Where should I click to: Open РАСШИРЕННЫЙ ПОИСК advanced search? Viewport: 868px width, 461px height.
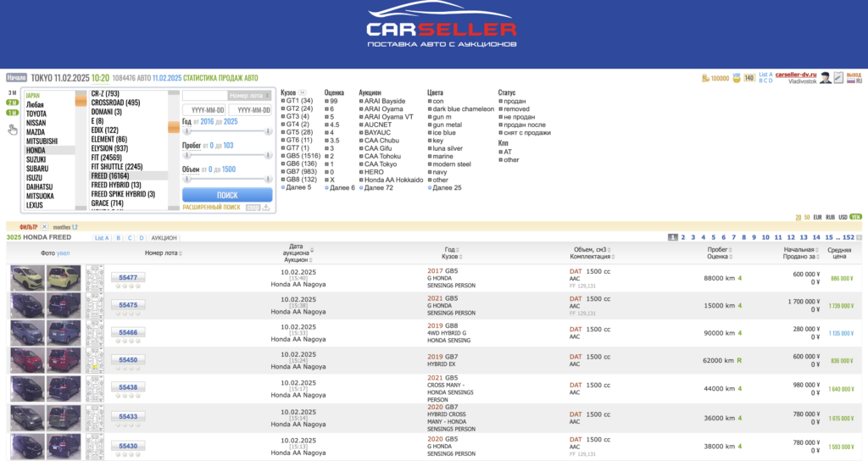point(211,207)
